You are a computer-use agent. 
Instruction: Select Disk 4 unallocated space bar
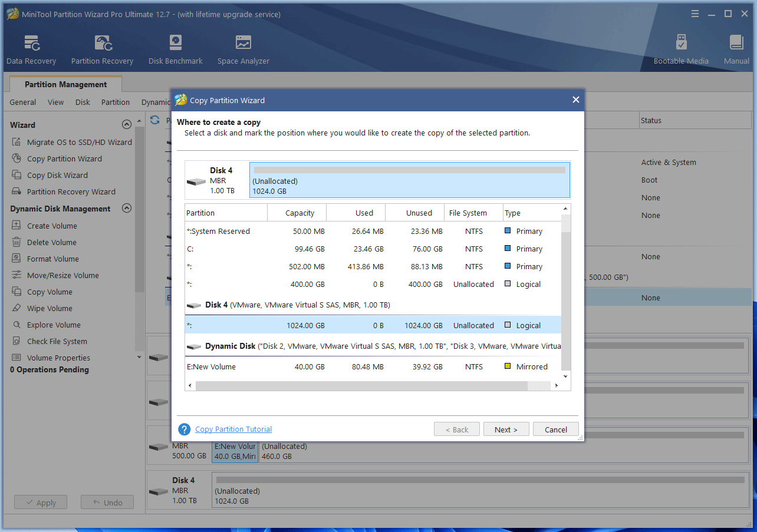410,180
